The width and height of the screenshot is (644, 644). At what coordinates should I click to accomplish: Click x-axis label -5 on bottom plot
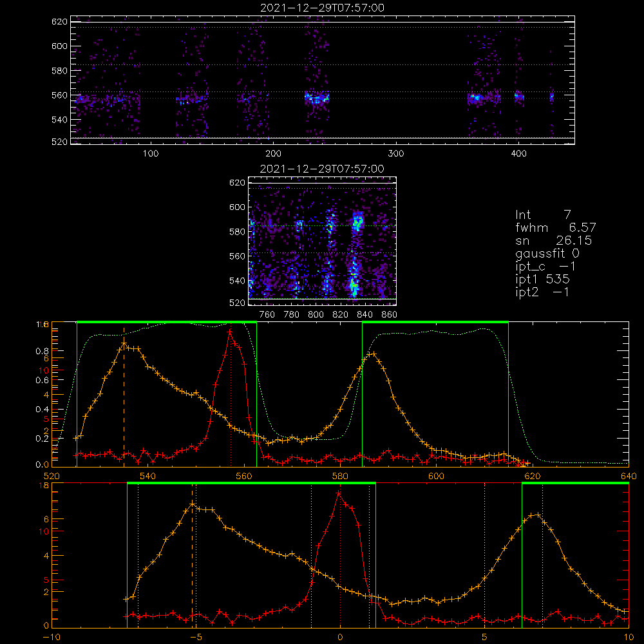point(196,638)
